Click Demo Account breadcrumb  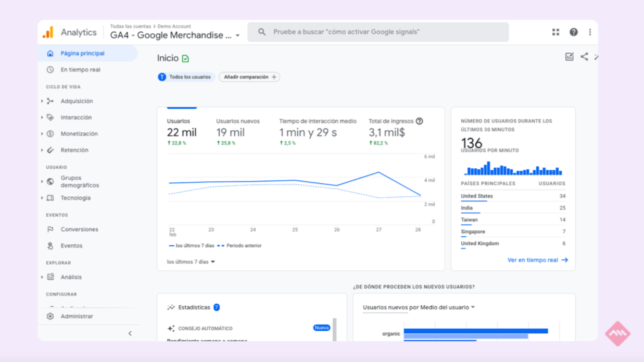click(174, 26)
